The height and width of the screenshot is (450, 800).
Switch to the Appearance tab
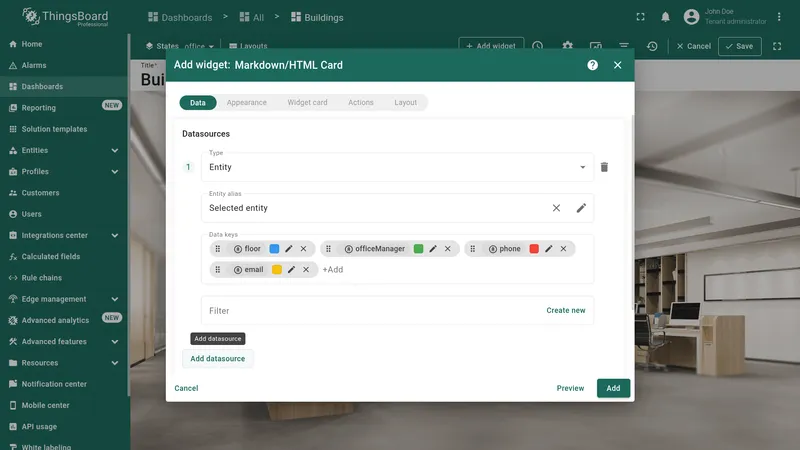coord(246,102)
